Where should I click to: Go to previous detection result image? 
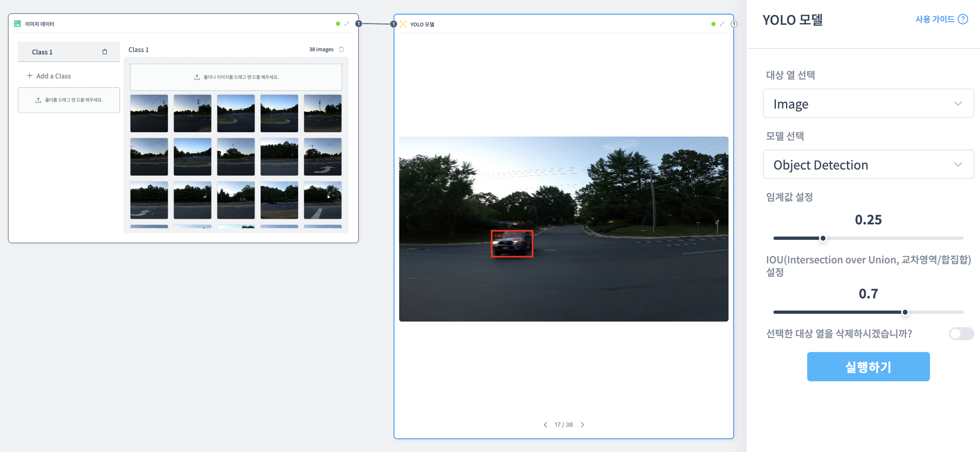tap(545, 424)
